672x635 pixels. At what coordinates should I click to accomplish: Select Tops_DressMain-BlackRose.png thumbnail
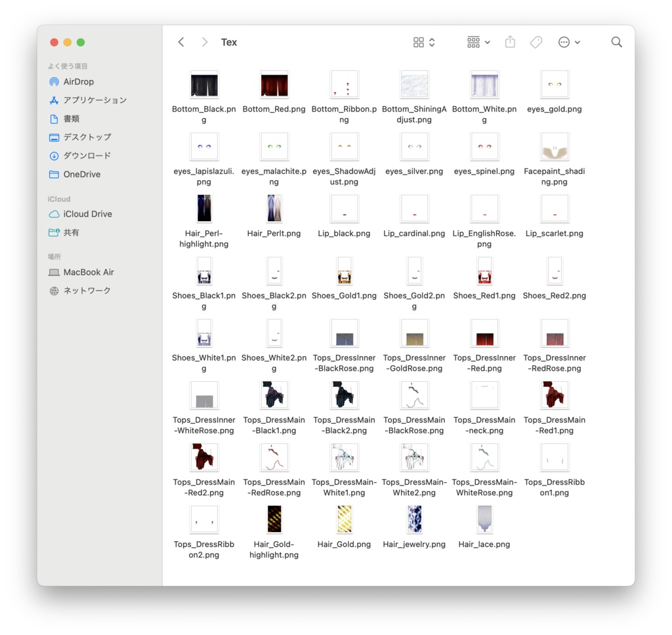415,395
